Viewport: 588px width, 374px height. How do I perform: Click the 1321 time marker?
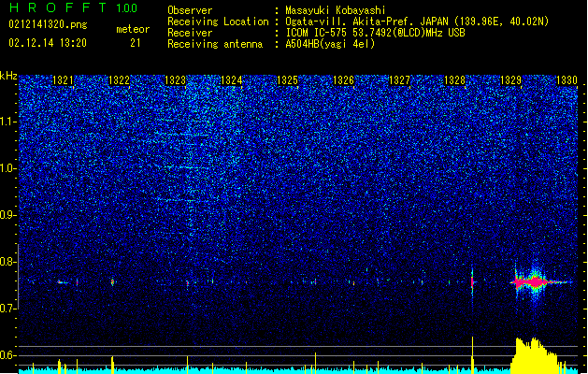pyautogui.click(x=63, y=80)
